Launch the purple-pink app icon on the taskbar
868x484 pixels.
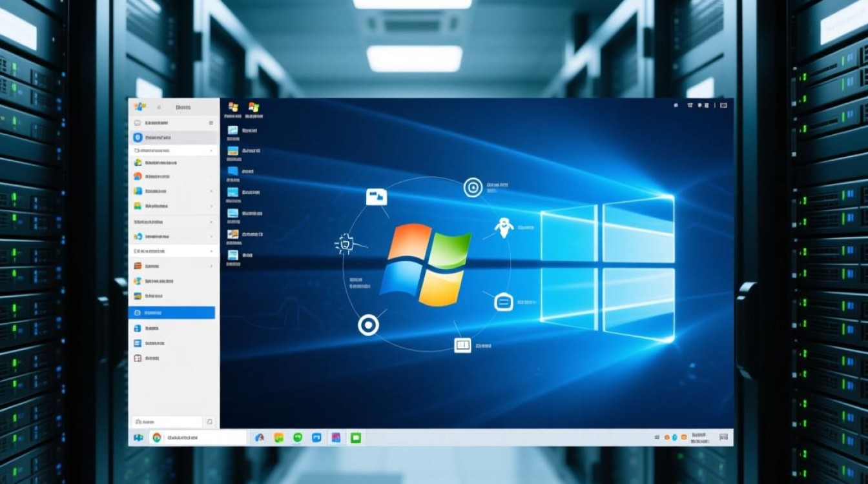pyautogui.click(x=335, y=438)
